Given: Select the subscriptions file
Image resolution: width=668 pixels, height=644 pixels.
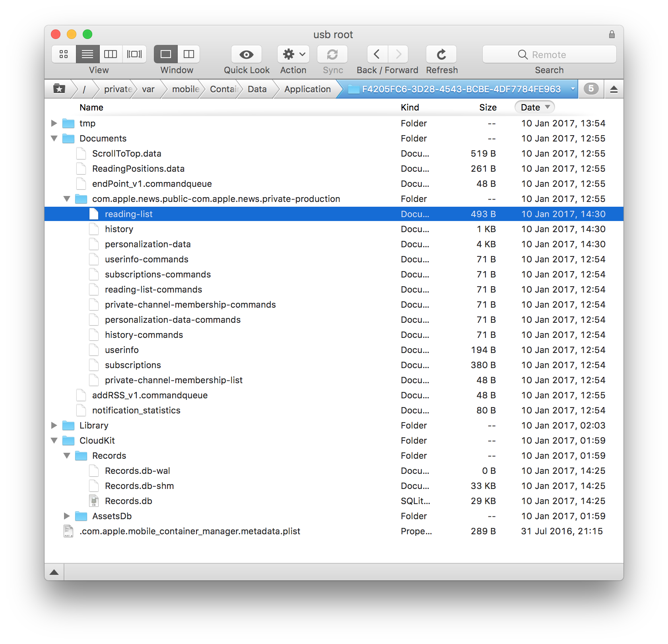Looking at the screenshot, I should coord(334,365).
